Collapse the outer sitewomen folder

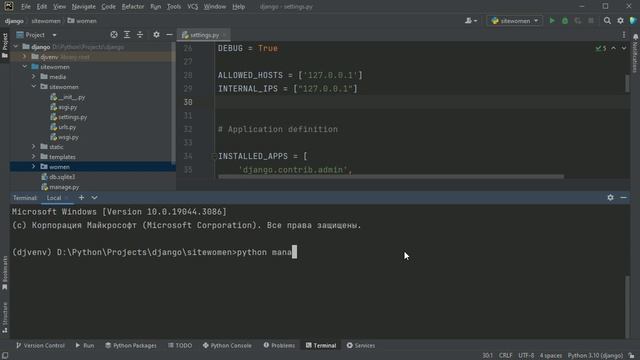point(24,67)
